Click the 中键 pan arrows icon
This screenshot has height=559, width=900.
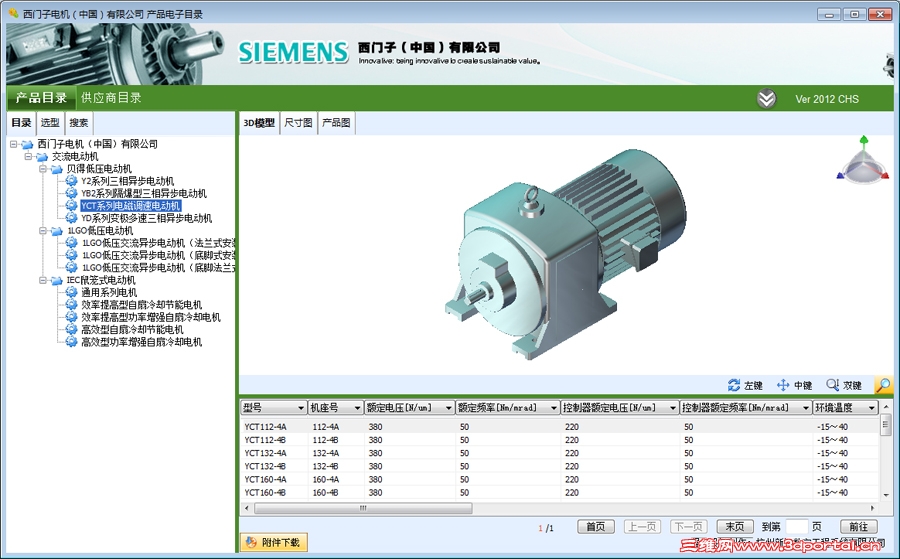point(783,385)
